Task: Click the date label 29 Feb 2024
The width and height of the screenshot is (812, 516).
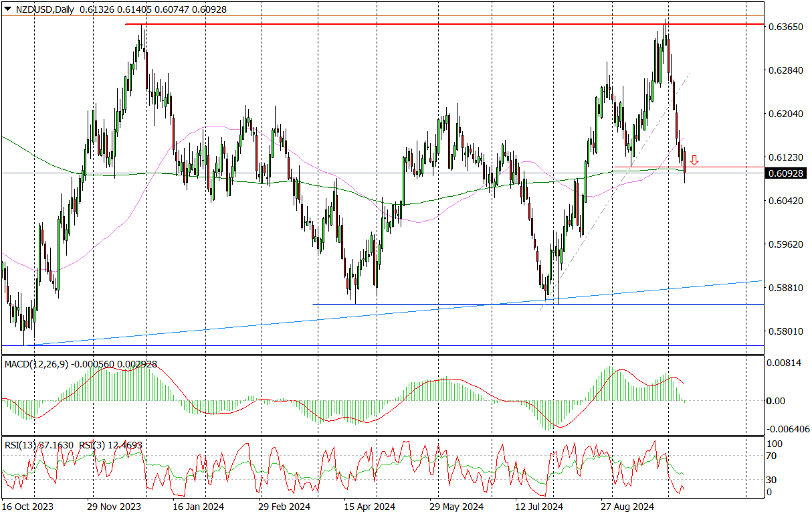Action: point(284,507)
